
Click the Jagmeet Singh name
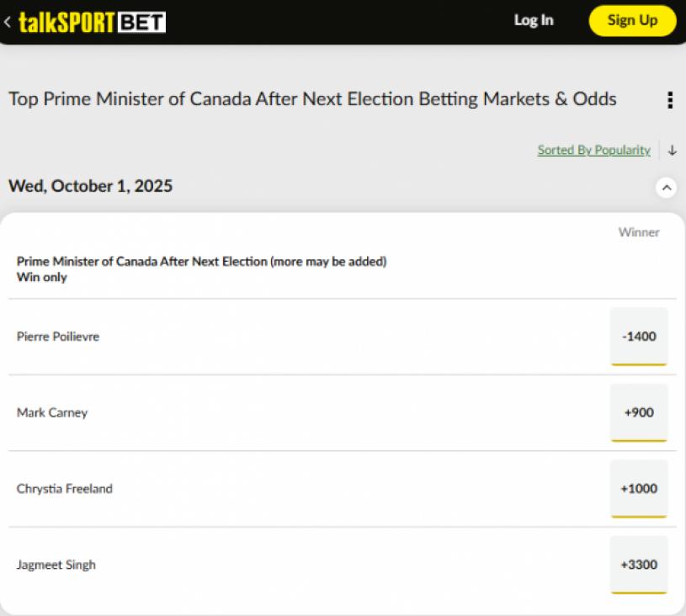pos(56,565)
